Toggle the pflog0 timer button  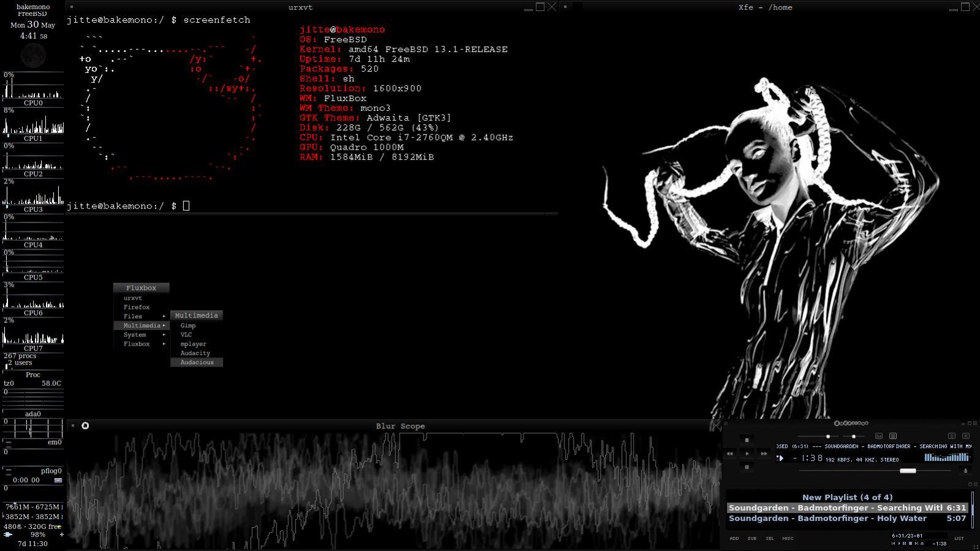point(58,481)
